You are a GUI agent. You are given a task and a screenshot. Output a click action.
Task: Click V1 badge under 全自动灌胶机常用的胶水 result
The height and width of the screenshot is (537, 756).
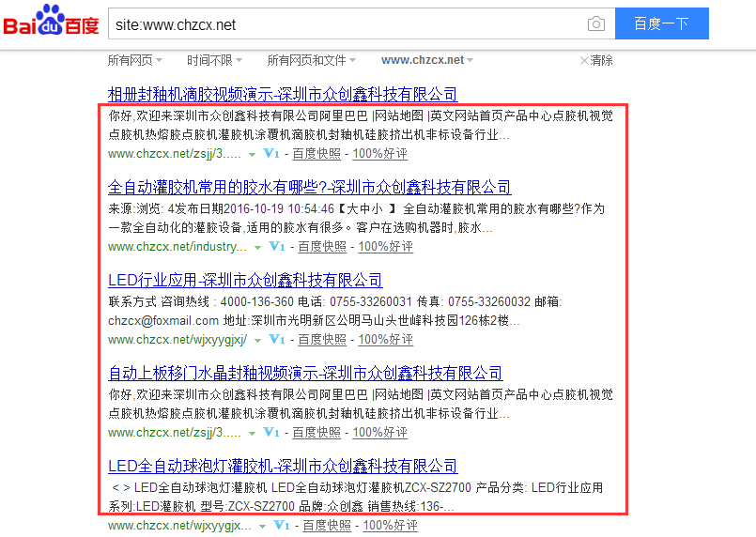coord(277,247)
